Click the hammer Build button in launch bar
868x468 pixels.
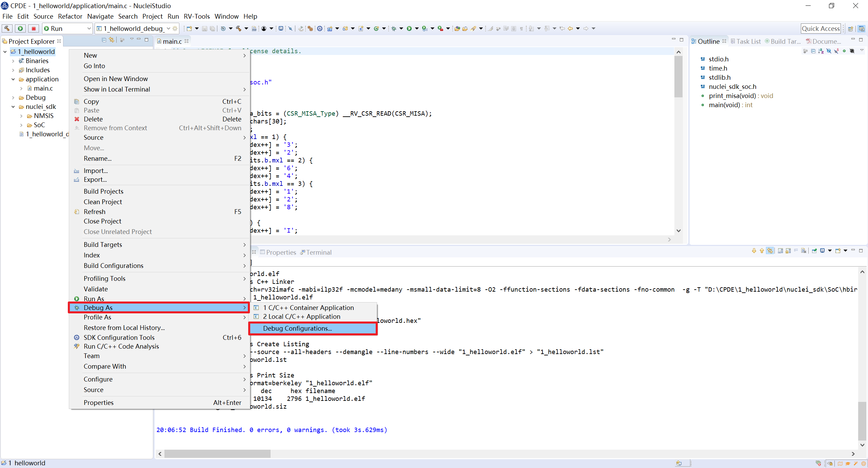tap(7, 28)
